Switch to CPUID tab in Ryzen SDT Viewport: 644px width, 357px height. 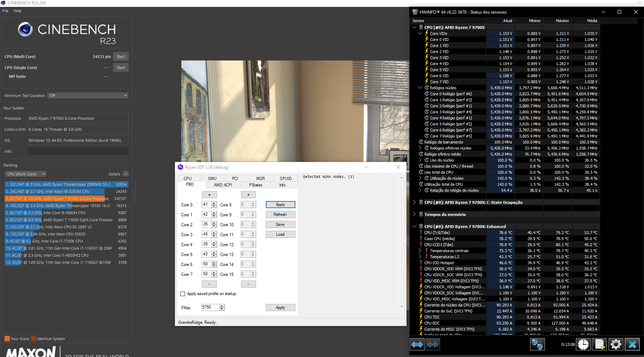[285, 178]
